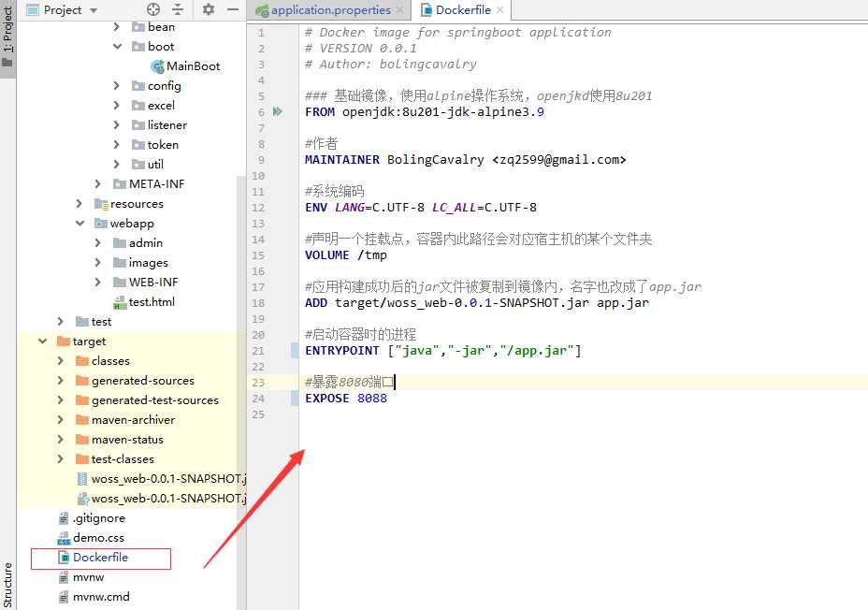Close the Dockerfile tab
This screenshot has height=610, width=868.
[499, 10]
